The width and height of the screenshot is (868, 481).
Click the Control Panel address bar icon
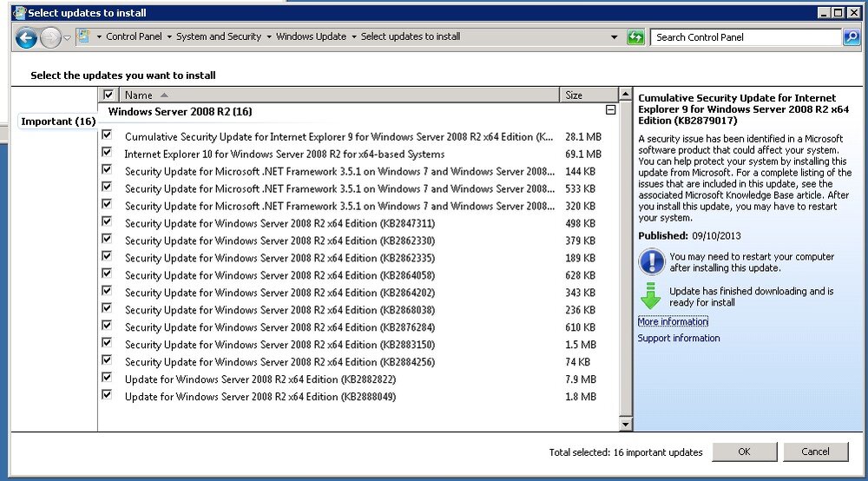click(83, 36)
